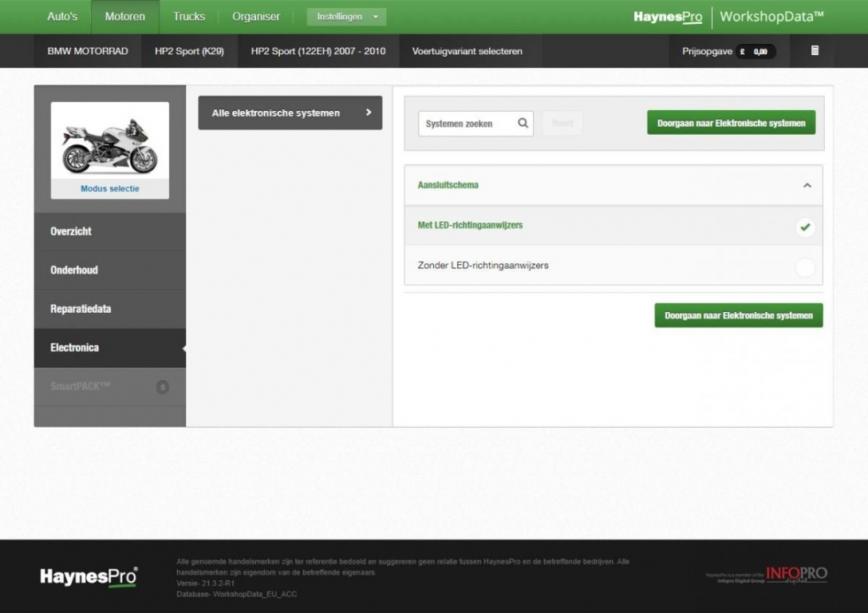Click the Database- WorkshopData_EU_ACC footer text
Viewport: 868px width, 613px height.
point(236,594)
